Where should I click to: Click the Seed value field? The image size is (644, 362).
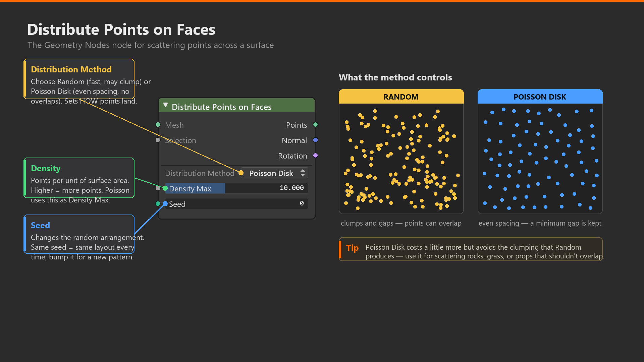click(x=236, y=204)
